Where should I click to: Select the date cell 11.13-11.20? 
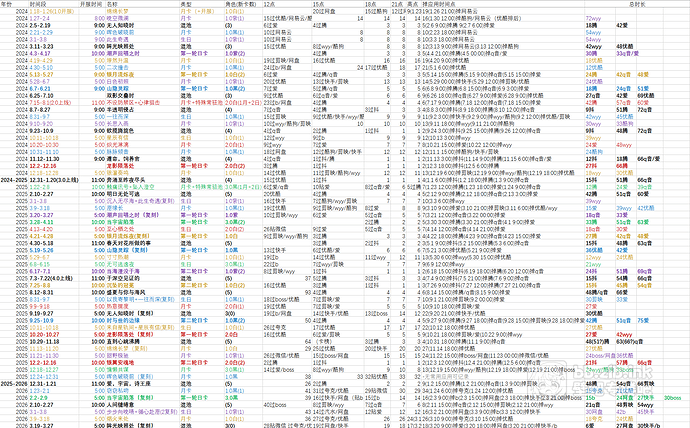click(44, 348)
